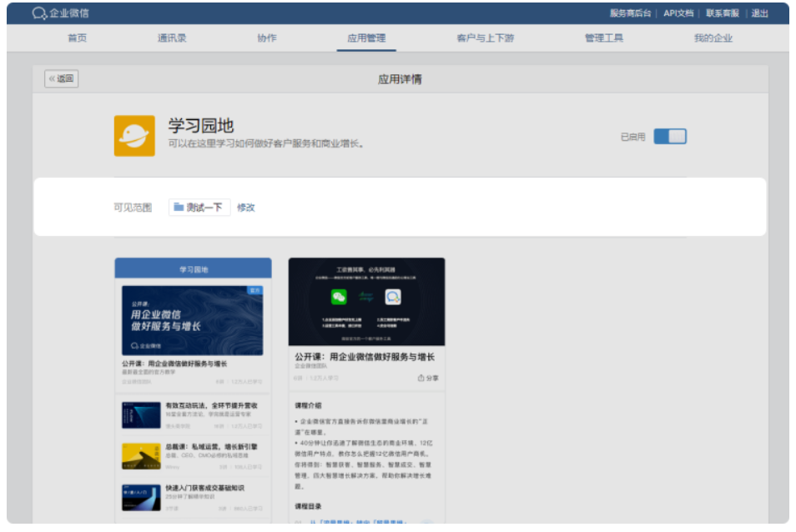Open the 服务商后台 link
The height and width of the screenshot is (532, 796).
click(631, 13)
